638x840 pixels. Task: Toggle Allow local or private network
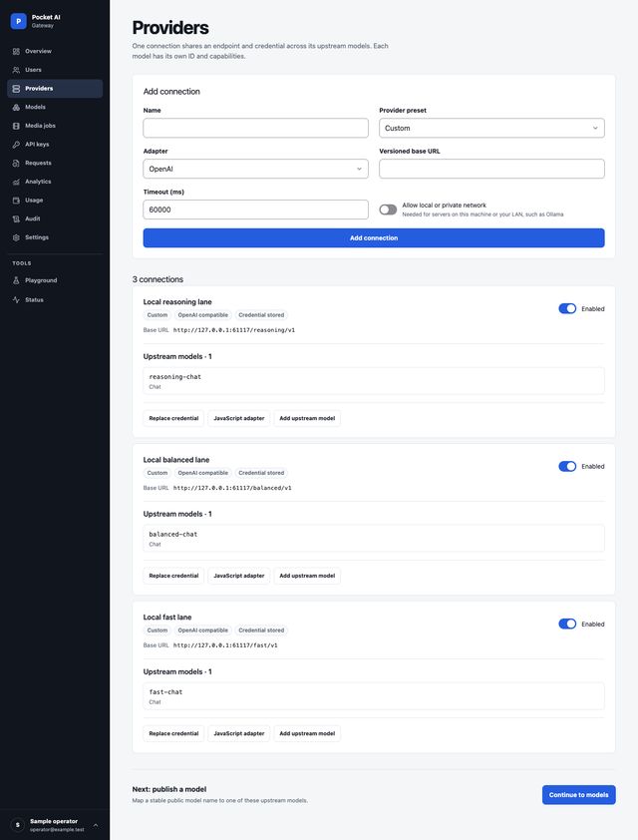pos(388,210)
